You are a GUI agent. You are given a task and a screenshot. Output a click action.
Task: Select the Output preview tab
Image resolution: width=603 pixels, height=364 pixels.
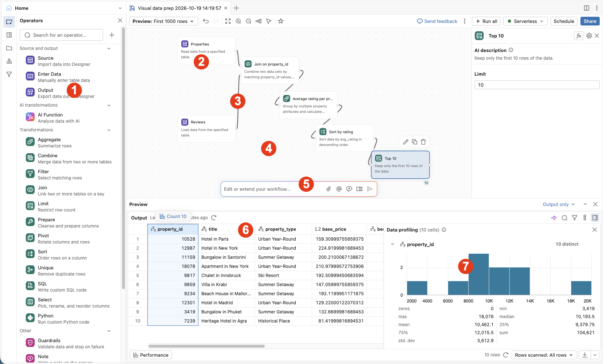[139, 218]
